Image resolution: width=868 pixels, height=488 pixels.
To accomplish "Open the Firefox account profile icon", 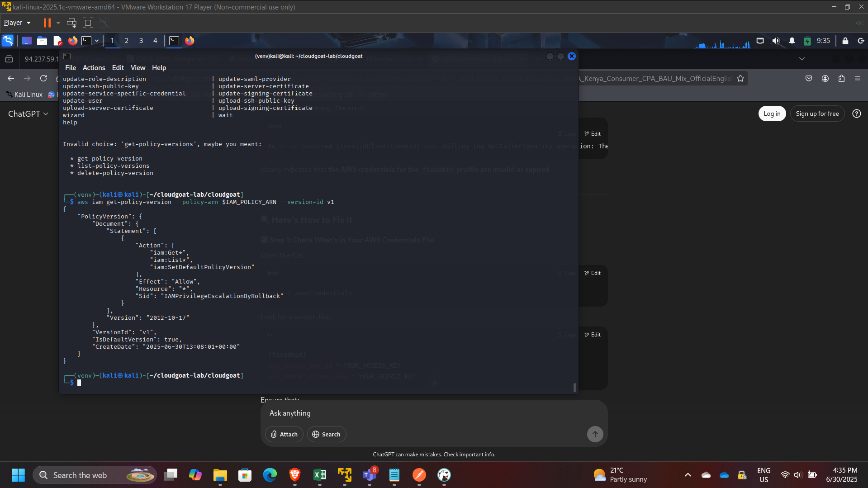I will (x=825, y=78).
